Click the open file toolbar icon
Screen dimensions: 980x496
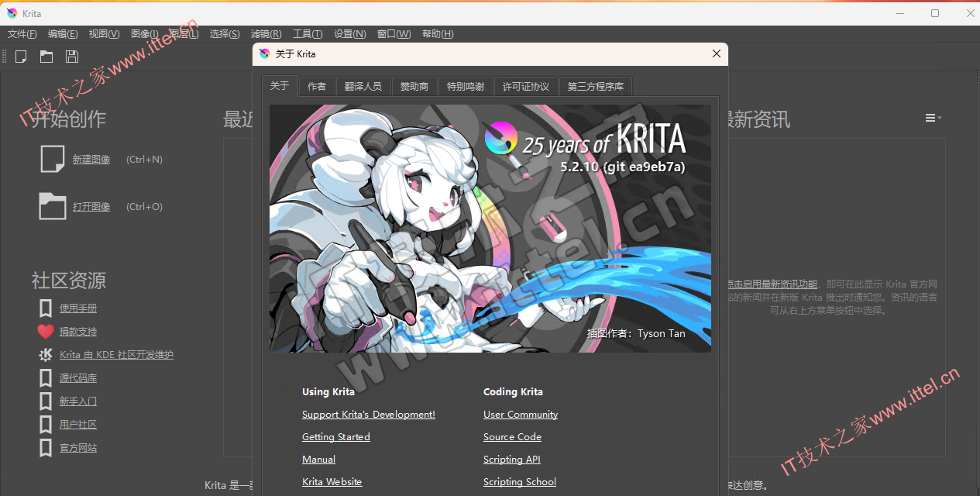pyautogui.click(x=46, y=57)
